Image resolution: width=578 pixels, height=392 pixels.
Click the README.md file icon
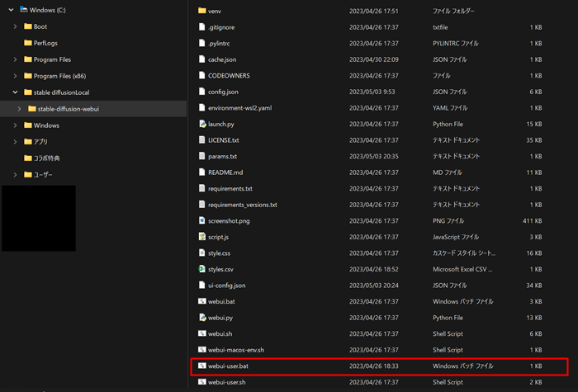(201, 172)
